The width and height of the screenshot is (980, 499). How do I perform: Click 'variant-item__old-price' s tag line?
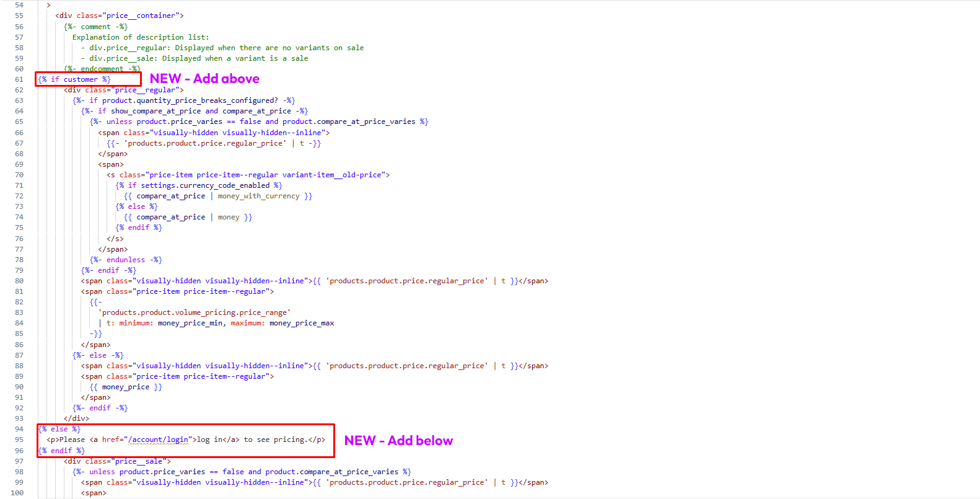248,175
